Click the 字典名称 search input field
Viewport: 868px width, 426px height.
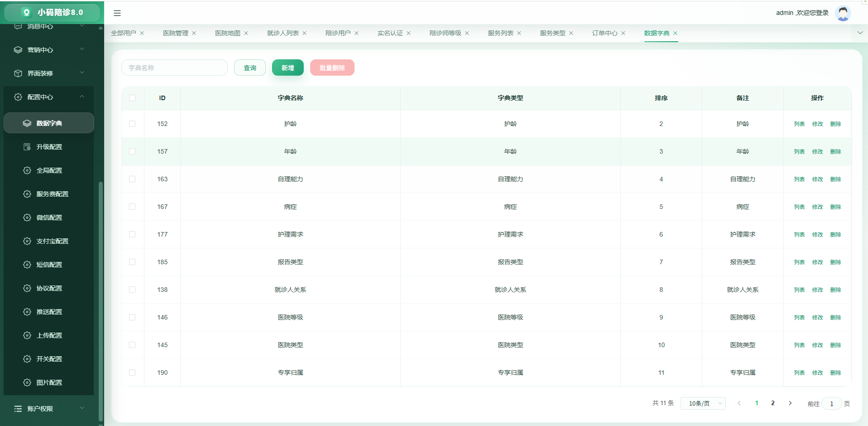point(174,68)
